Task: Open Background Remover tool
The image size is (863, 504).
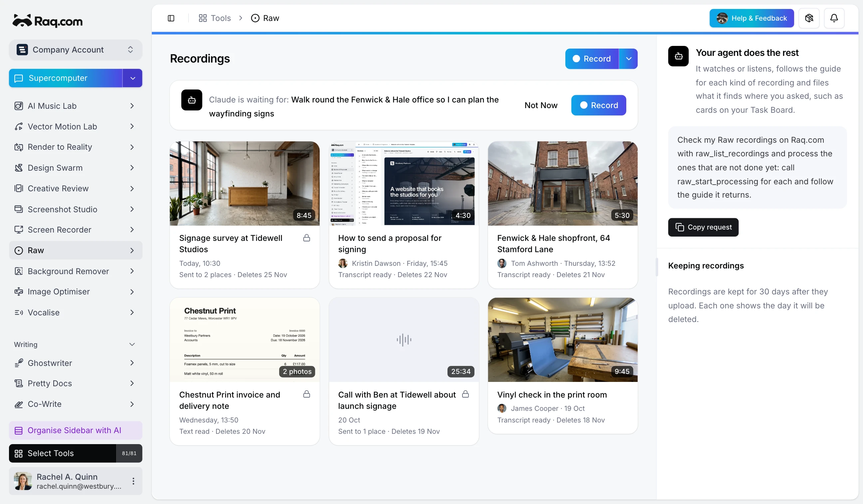Action: pos(75,271)
